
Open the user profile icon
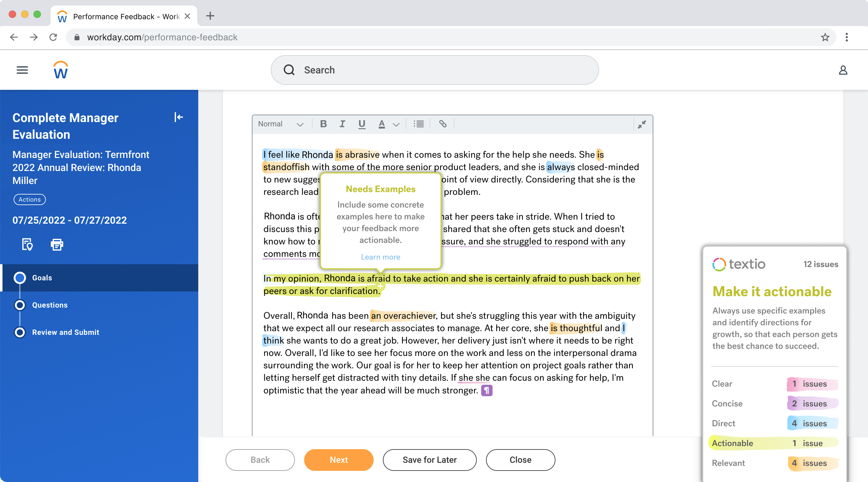coord(844,70)
